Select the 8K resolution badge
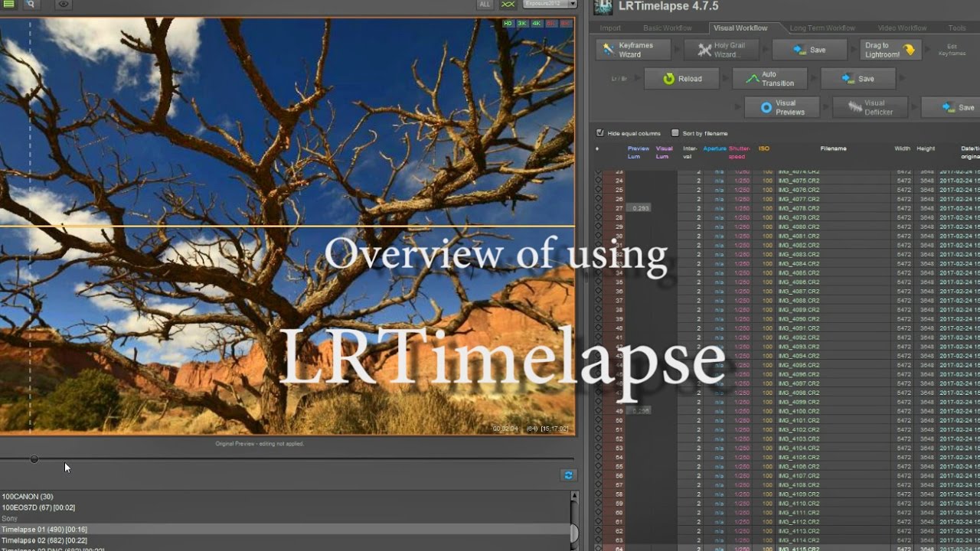980x551 pixels. pos(565,24)
